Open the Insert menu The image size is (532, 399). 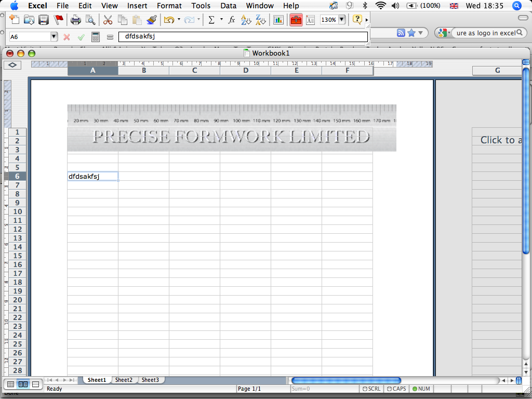(137, 6)
